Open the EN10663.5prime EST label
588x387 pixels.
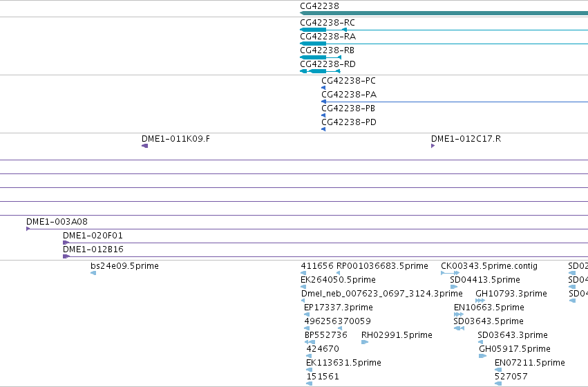489,308
